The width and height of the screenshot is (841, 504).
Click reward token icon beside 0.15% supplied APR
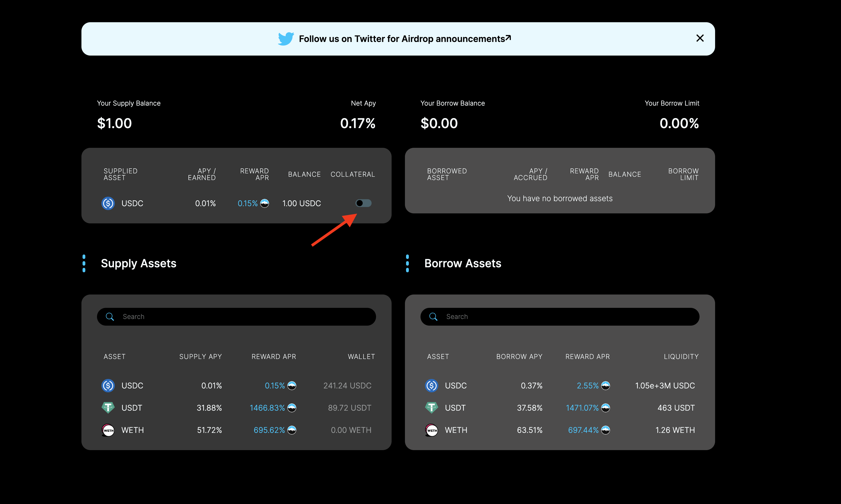265,203
